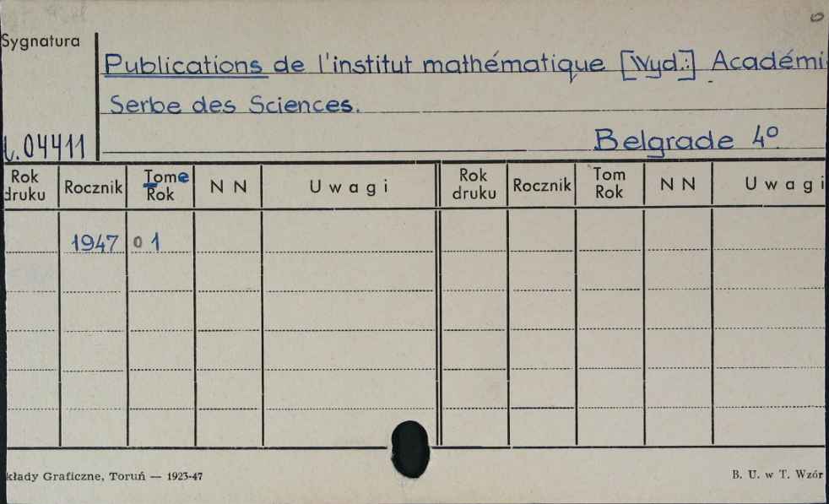Click the B. U. w T. Wzór text
The height and width of the screenshot is (504, 829).
[778, 475]
